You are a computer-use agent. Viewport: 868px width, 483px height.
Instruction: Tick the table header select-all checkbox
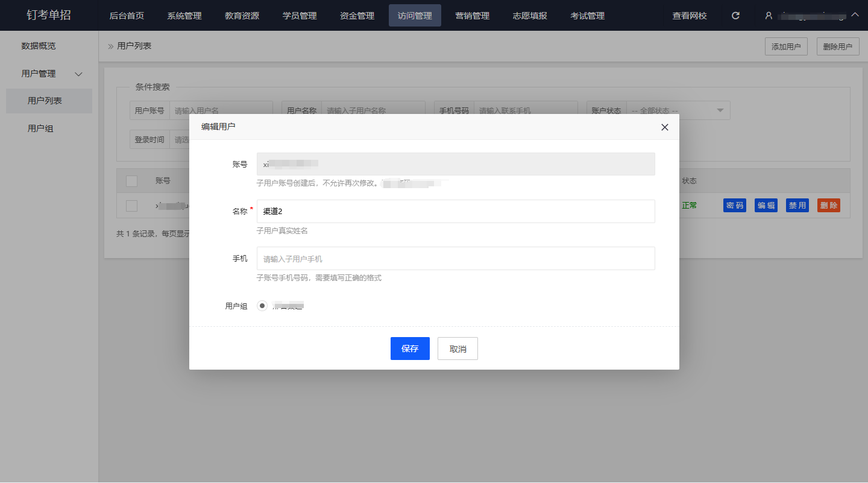[x=131, y=181]
